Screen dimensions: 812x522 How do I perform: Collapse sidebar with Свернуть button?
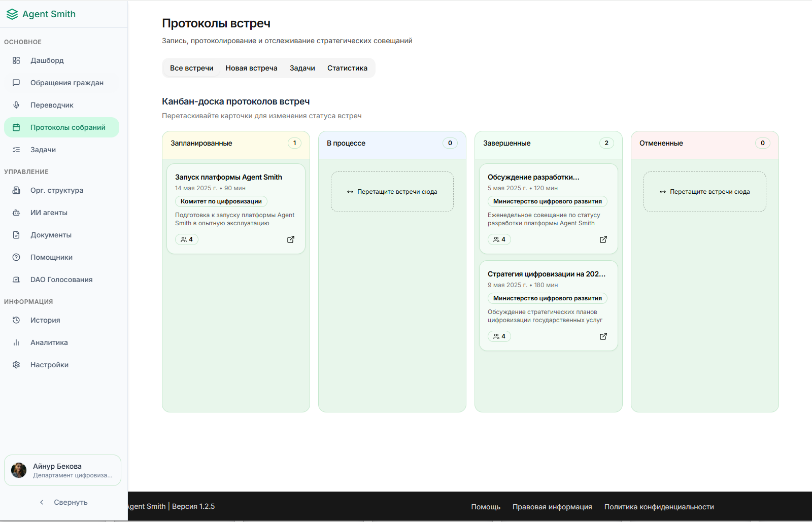(x=64, y=502)
